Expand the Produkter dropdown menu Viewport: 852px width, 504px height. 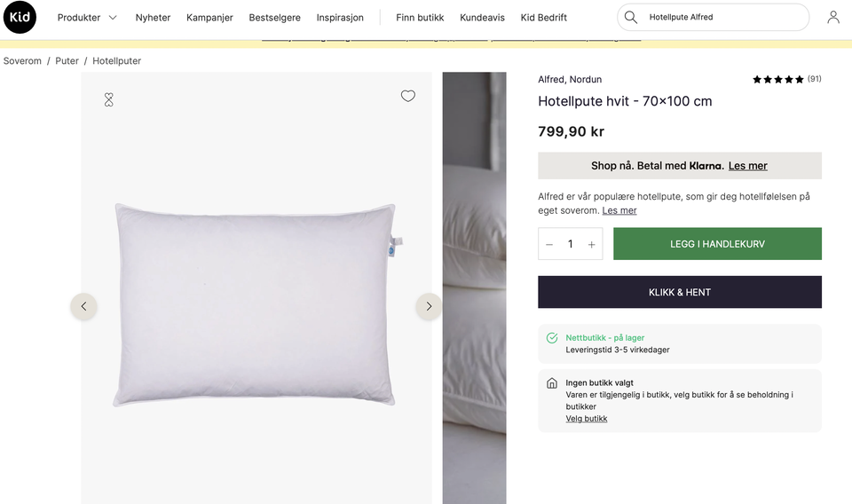87,18
